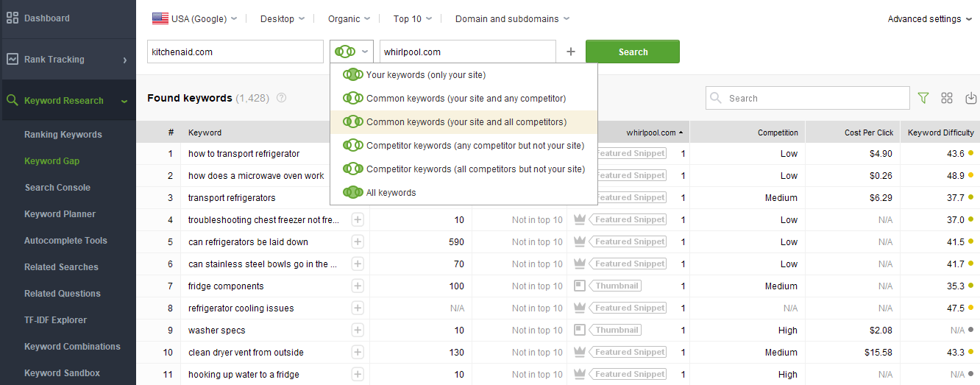980x385 pixels.
Task: Select Competitor keywords (any competitor but not your site)
Action: pos(464,145)
